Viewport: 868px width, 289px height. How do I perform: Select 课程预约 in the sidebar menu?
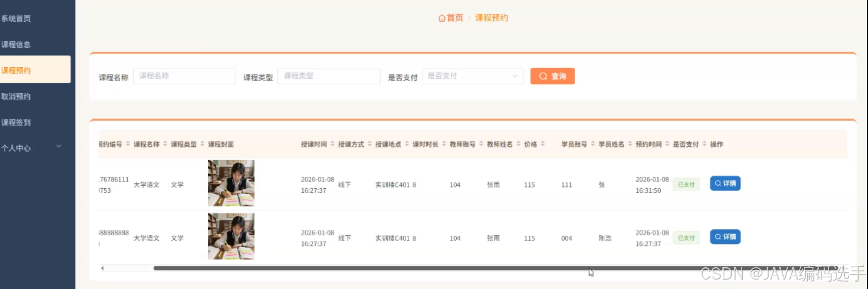point(35,70)
